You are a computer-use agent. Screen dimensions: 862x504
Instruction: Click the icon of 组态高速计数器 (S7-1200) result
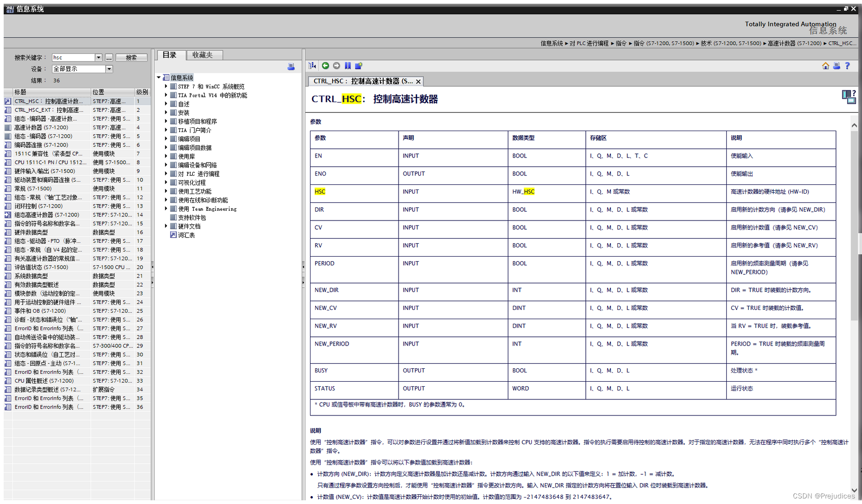[8, 215]
